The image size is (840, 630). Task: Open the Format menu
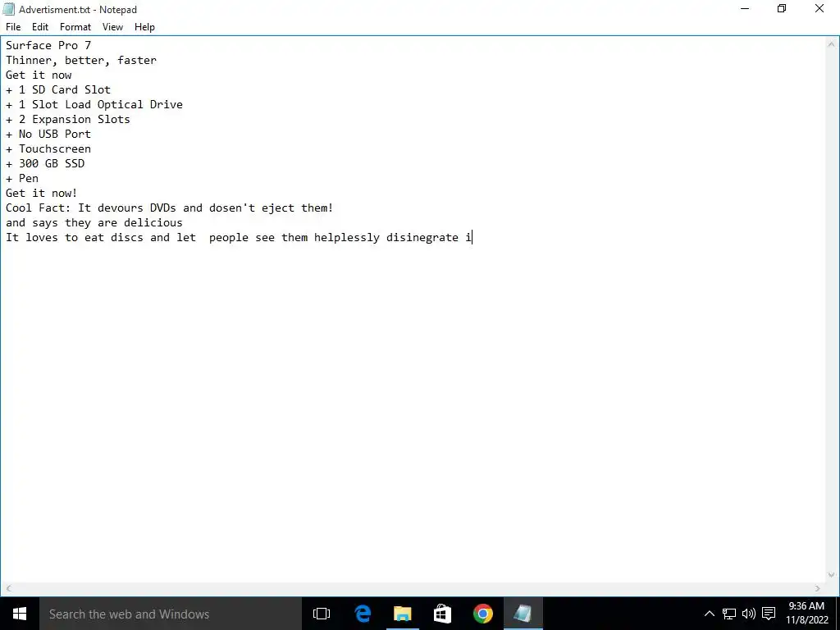coord(75,27)
